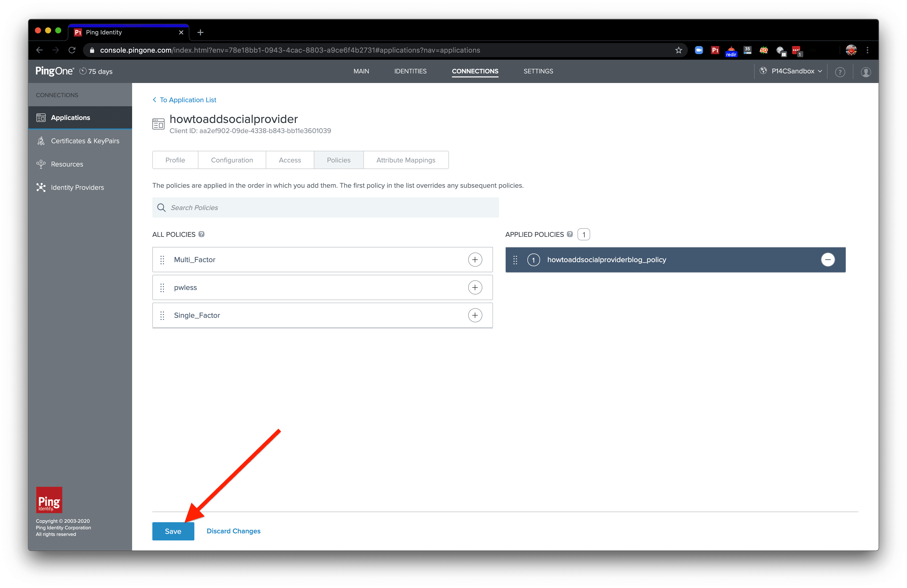The image size is (907, 588).
Task: Click the drag handle of pwless
Action: 162,287
